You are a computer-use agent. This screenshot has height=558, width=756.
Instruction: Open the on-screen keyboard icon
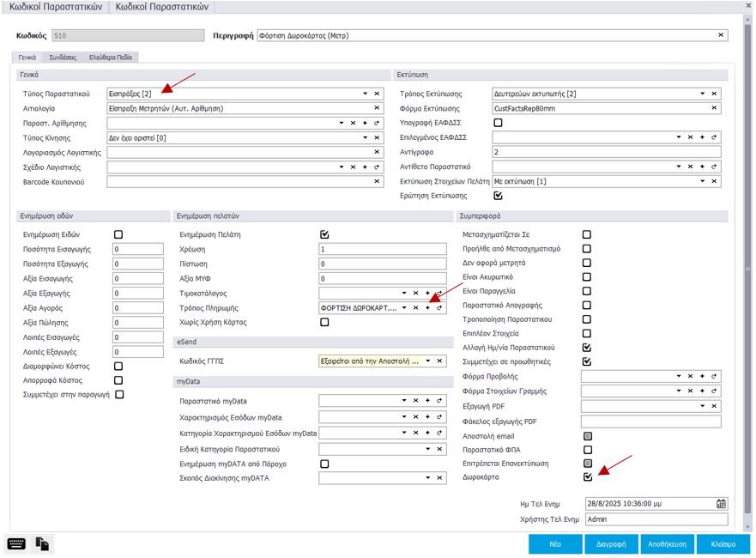coord(16,543)
